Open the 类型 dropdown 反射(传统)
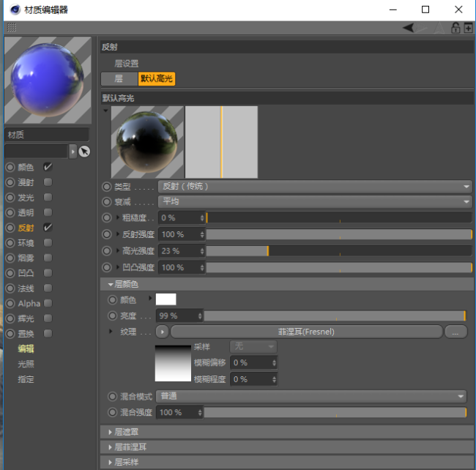The image size is (476, 470). (315, 186)
